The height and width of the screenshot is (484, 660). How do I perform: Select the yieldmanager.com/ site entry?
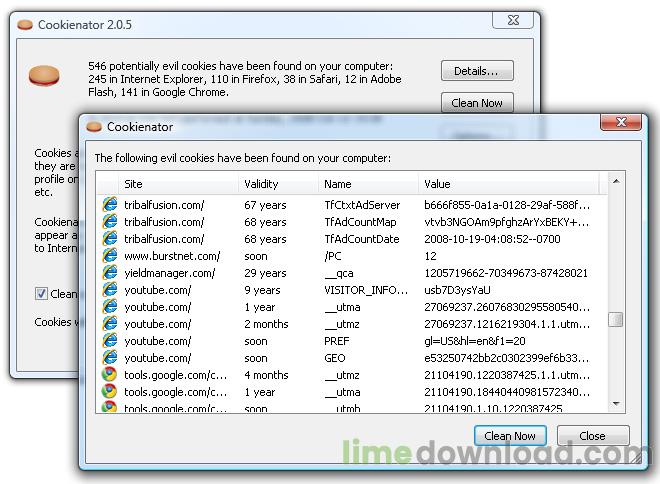(x=170, y=273)
